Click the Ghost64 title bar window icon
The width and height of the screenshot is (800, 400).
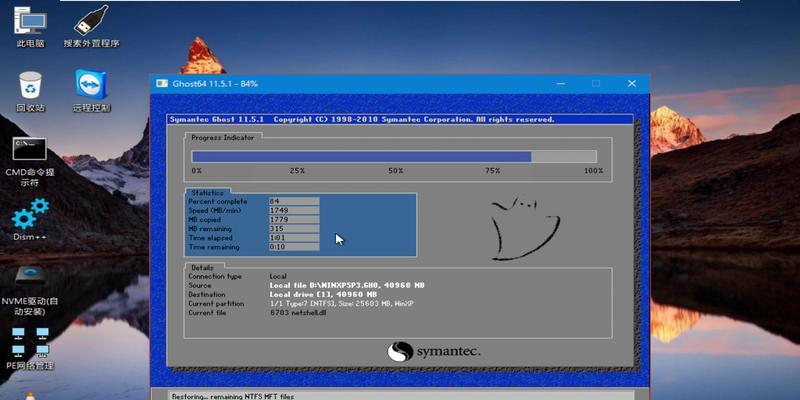coord(162,83)
